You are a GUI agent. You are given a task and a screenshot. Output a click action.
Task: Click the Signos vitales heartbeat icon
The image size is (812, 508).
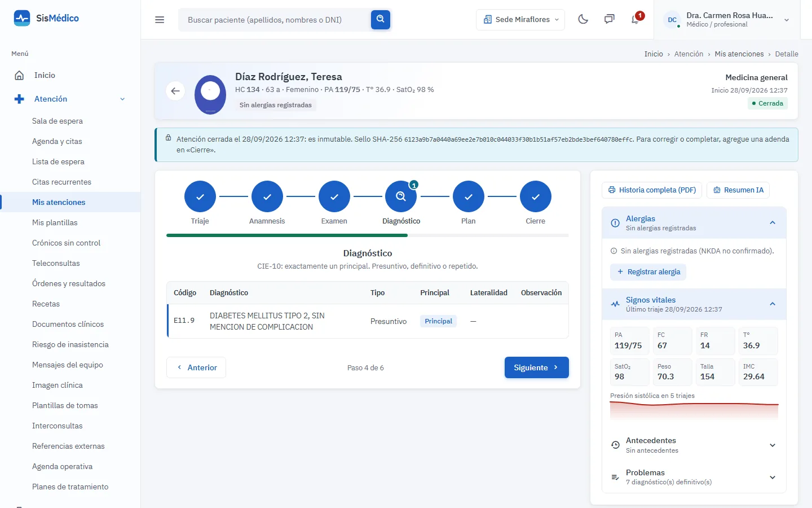click(x=615, y=304)
